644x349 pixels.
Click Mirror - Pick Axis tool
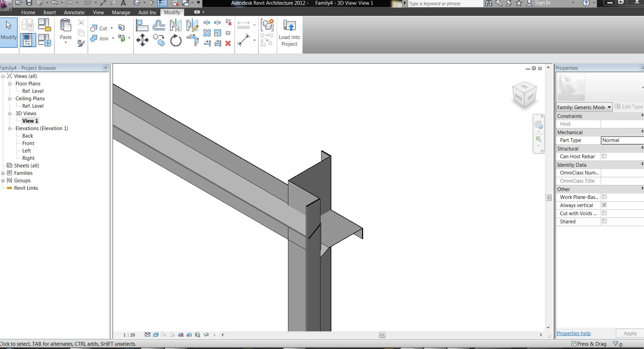176,25
